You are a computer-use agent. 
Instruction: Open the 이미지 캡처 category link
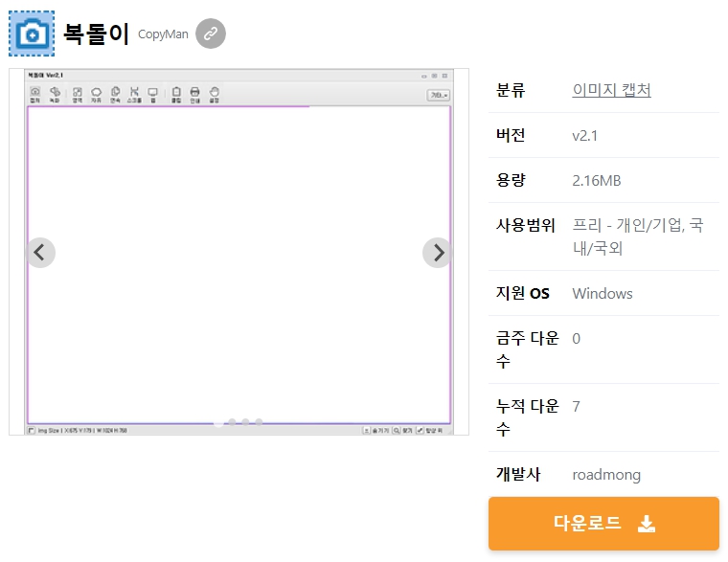pyautogui.click(x=611, y=90)
